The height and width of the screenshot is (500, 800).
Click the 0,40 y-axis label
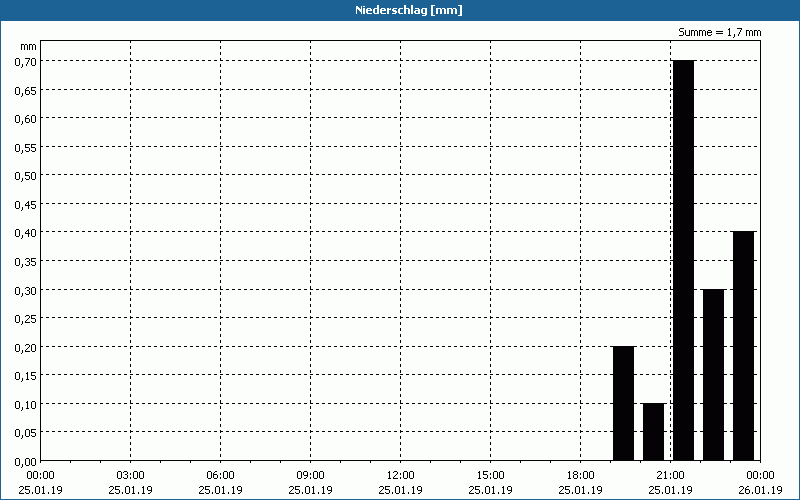pos(26,233)
